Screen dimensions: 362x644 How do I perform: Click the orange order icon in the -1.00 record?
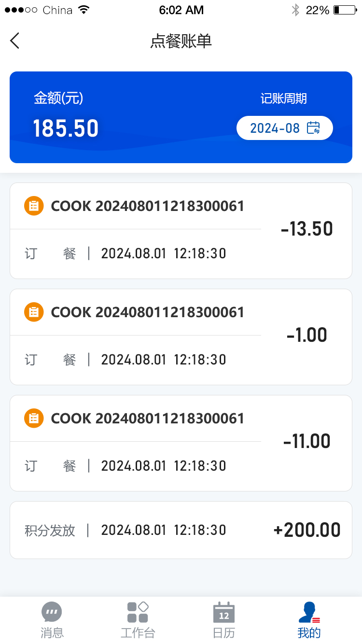point(34,312)
